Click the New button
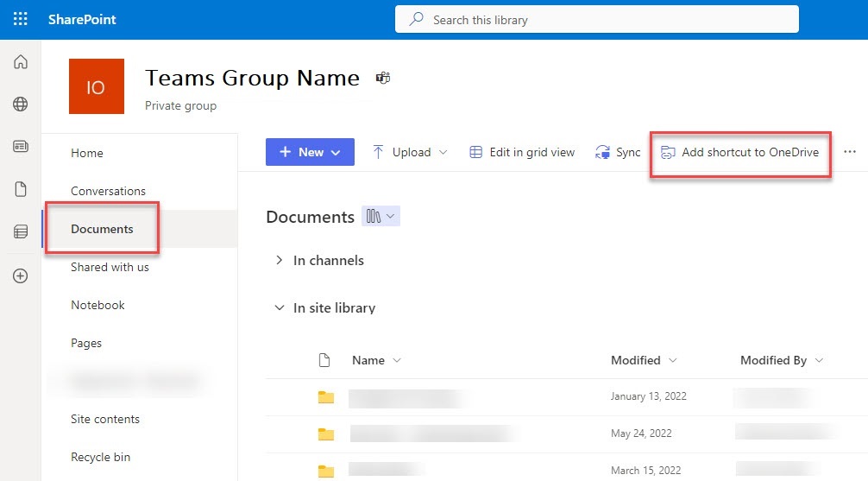Viewport: 868px width, 481px height. [310, 152]
